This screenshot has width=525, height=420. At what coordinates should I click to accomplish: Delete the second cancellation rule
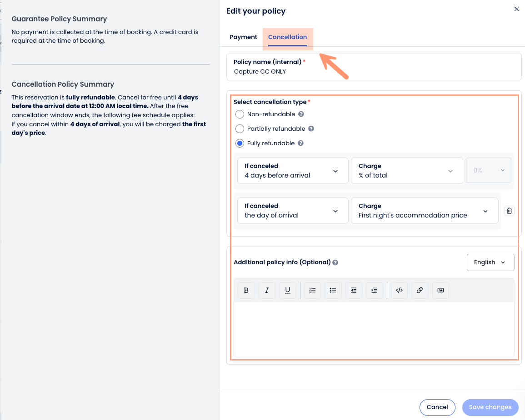coord(509,211)
